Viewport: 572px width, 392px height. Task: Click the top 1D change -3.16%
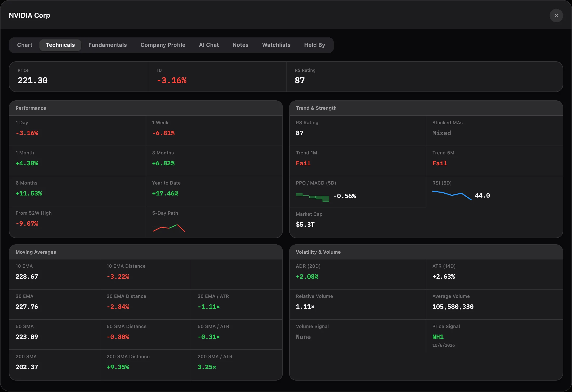(x=172, y=80)
